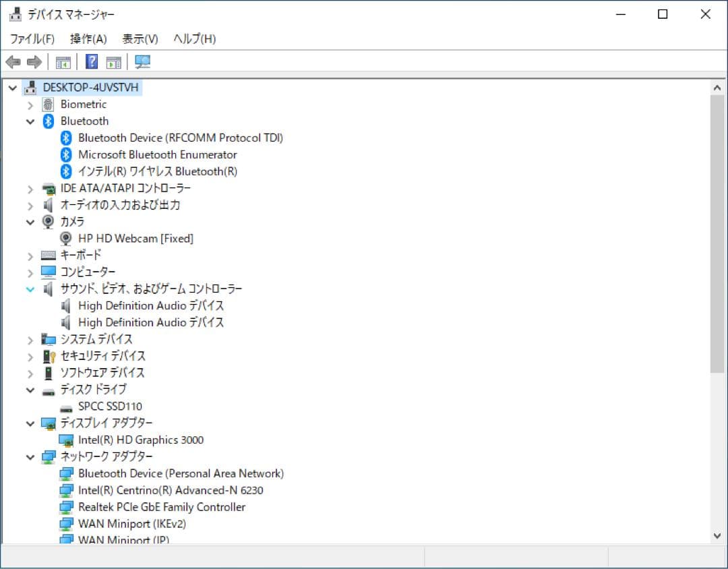
Task: Minimize the Device Manager window
Action: pos(621,14)
